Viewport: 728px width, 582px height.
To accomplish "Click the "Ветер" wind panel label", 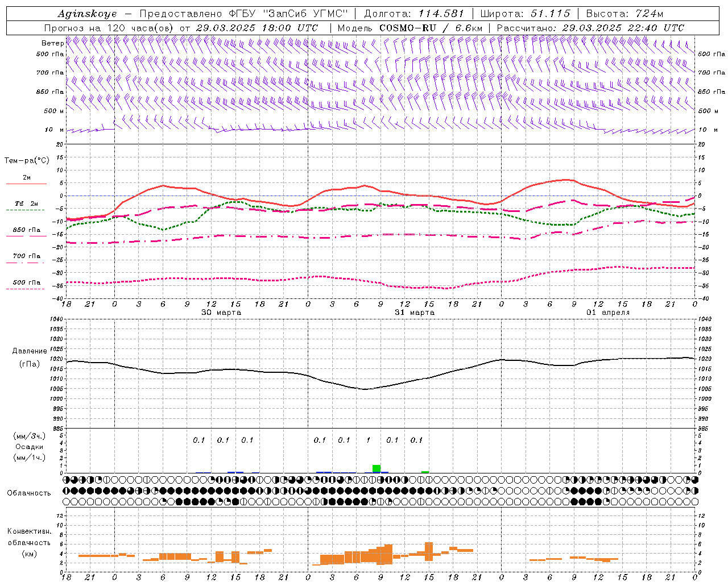I will (x=52, y=43).
